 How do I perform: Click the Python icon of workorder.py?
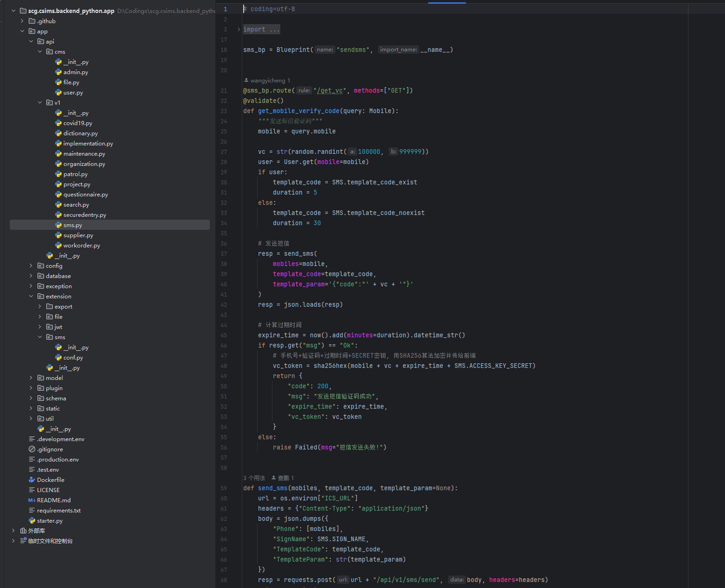point(58,245)
